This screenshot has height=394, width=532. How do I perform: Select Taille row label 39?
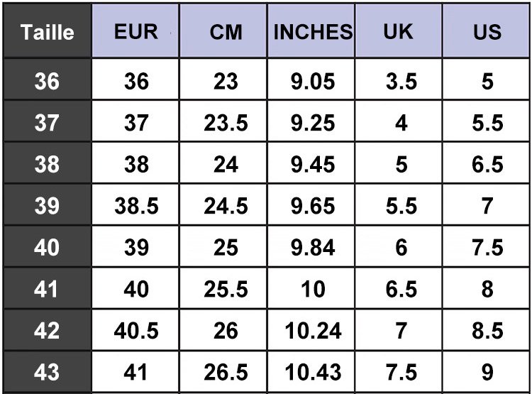coord(47,206)
